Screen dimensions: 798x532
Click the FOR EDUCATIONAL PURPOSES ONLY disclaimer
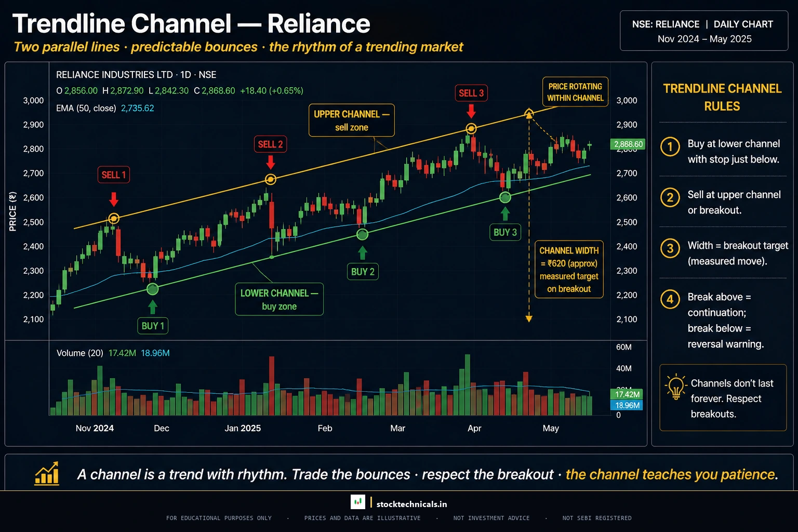tap(219, 518)
